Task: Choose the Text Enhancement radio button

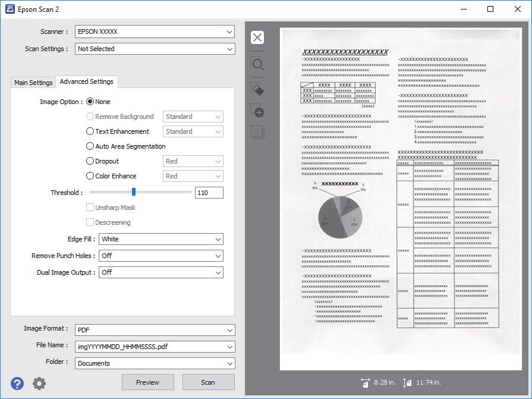Action: [x=90, y=131]
